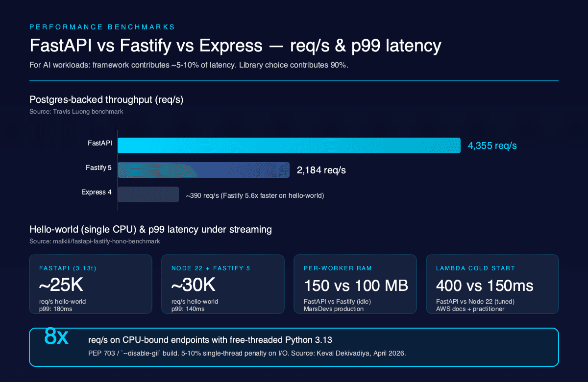Click the 'Express 4' bar label
The width and height of the screenshot is (588, 382).
coord(97,192)
